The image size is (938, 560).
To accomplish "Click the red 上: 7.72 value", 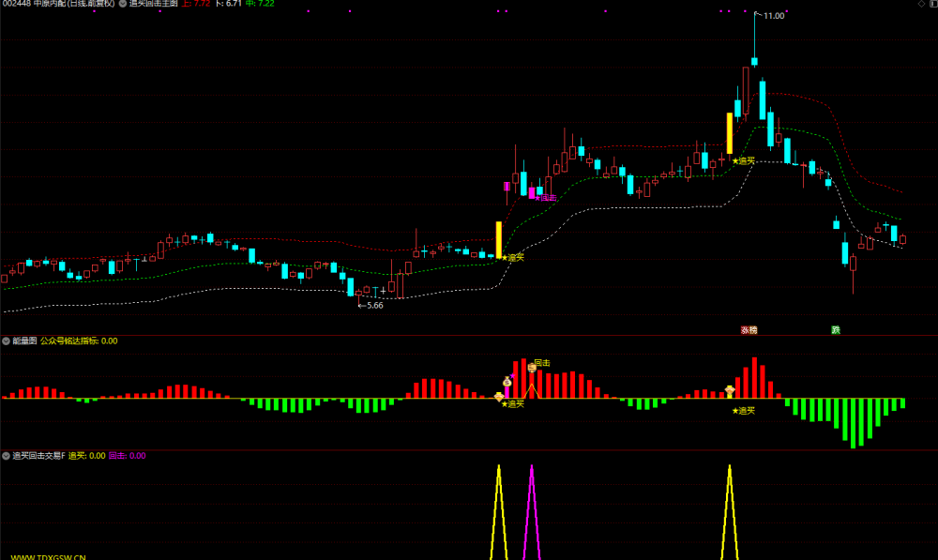I will click(196, 4).
